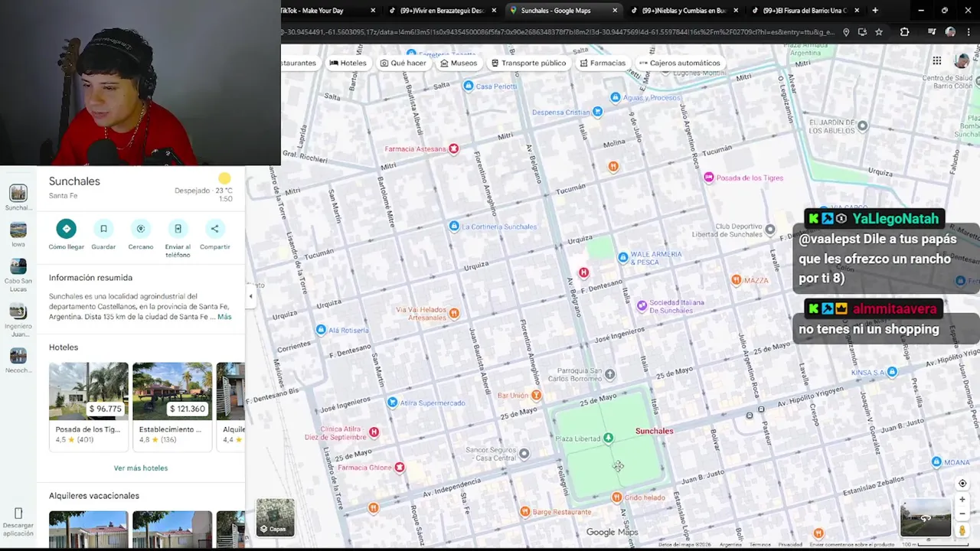Click the KINSA S.A map pin
This screenshot has width=980, height=551.
(892, 372)
